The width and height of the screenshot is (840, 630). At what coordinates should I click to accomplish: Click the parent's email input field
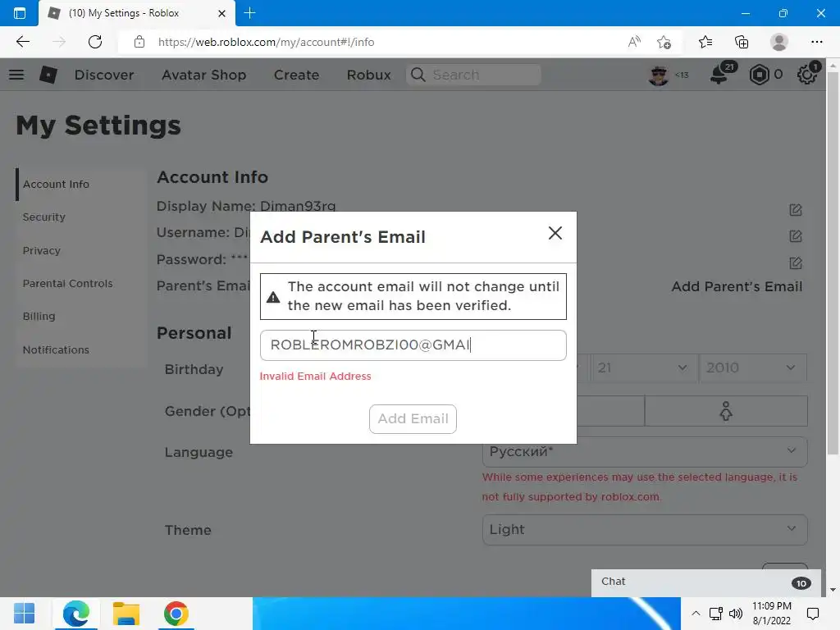click(x=413, y=345)
